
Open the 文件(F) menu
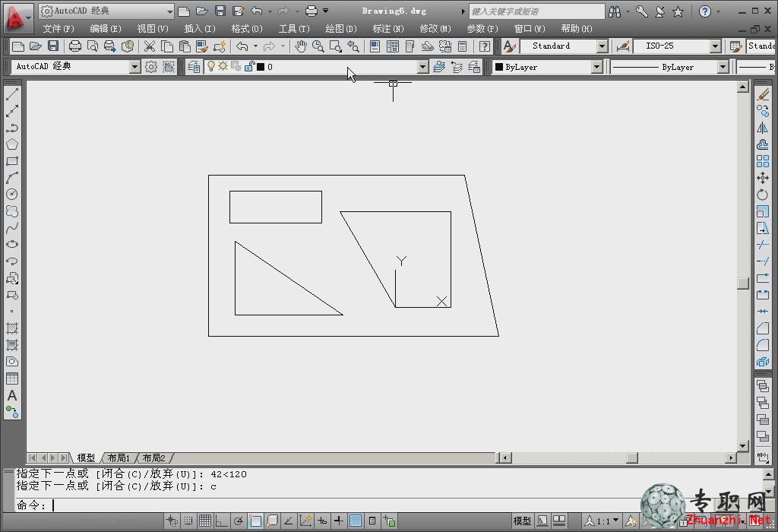coord(59,29)
